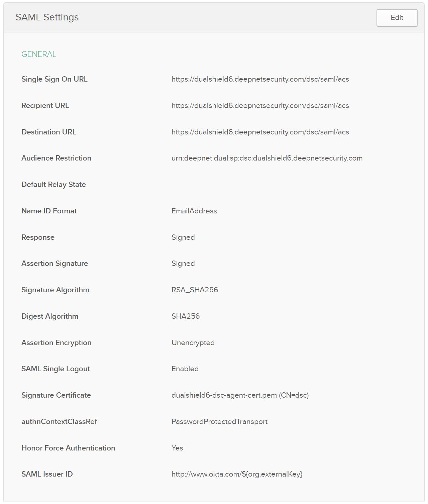
Task: Click the Unencrypted Assertion Encryption value
Action: pos(193,343)
